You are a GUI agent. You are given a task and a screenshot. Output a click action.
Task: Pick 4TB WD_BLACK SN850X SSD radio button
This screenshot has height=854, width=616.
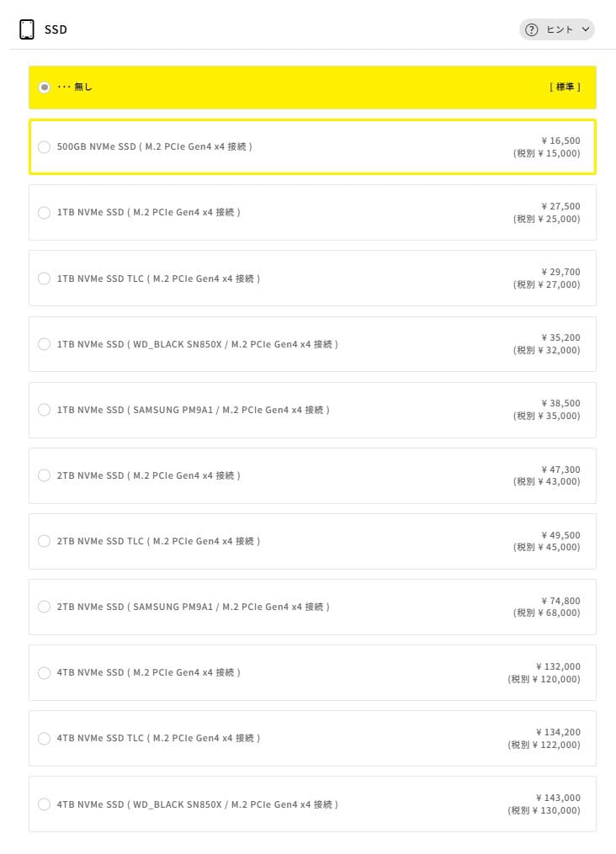pyautogui.click(x=45, y=804)
